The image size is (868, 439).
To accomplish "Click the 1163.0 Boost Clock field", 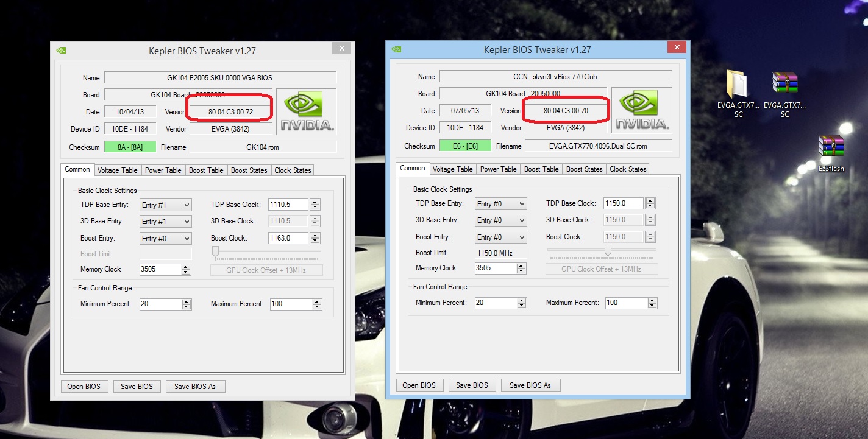I will (x=288, y=238).
